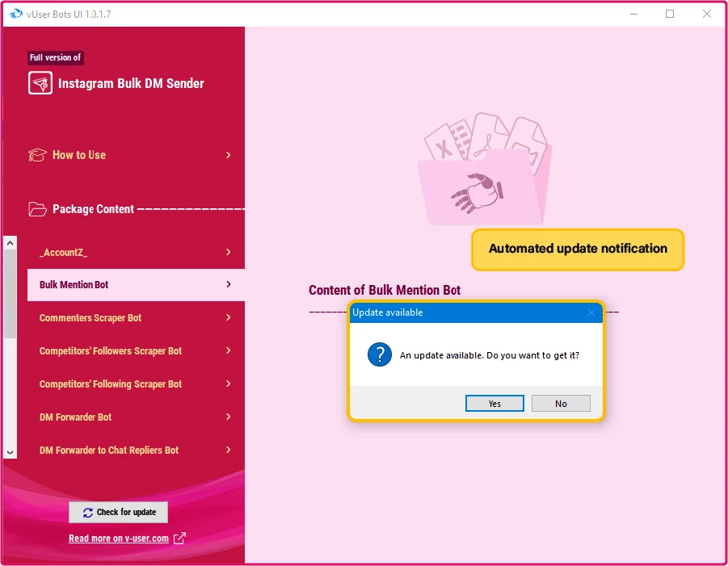Open the DM Forwarder Bot entry
This screenshot has width=728, height=566.
tap(136, 417)
